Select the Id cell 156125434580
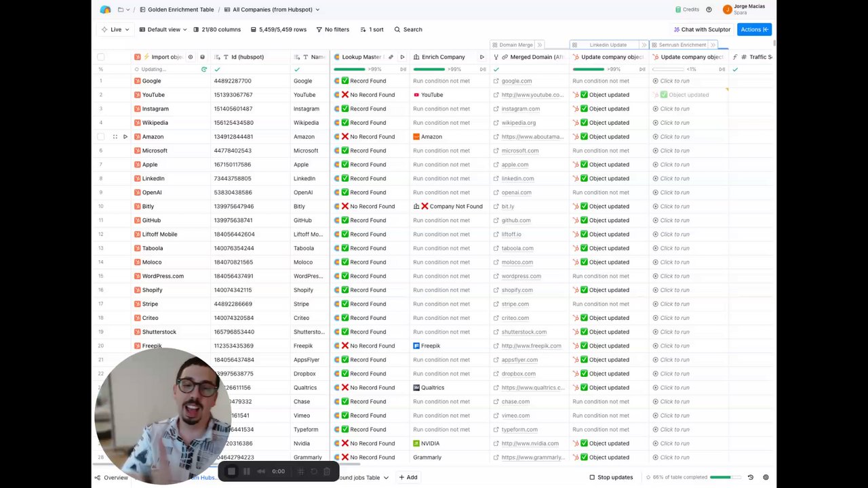Screen dimensions: 868x488 pos(250,123)
